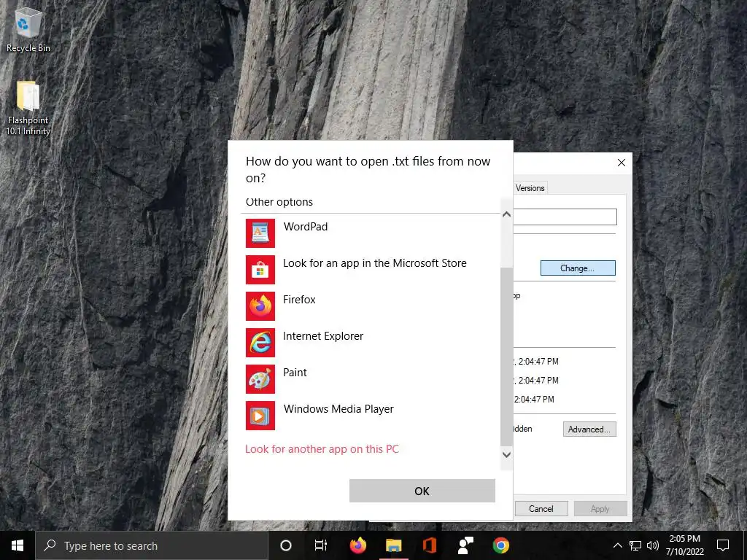The height and width of the screenshot is (560, 747).
Task: Open the volume speaker tray icon
Action: coord(653,545)
